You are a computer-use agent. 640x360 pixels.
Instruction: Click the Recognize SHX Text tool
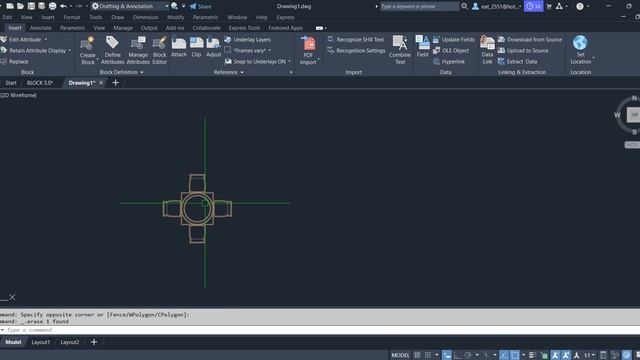coord(356,40)
